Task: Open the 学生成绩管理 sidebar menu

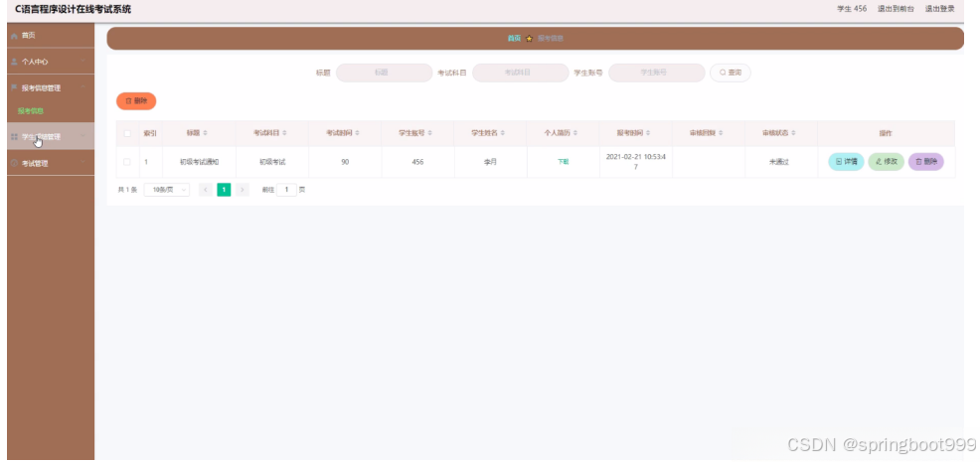Action: [x=51, y=137]
